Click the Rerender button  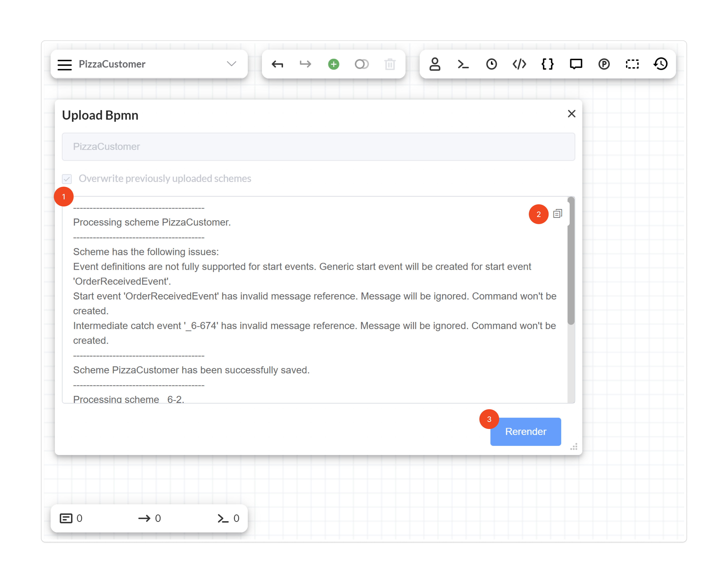525,431
